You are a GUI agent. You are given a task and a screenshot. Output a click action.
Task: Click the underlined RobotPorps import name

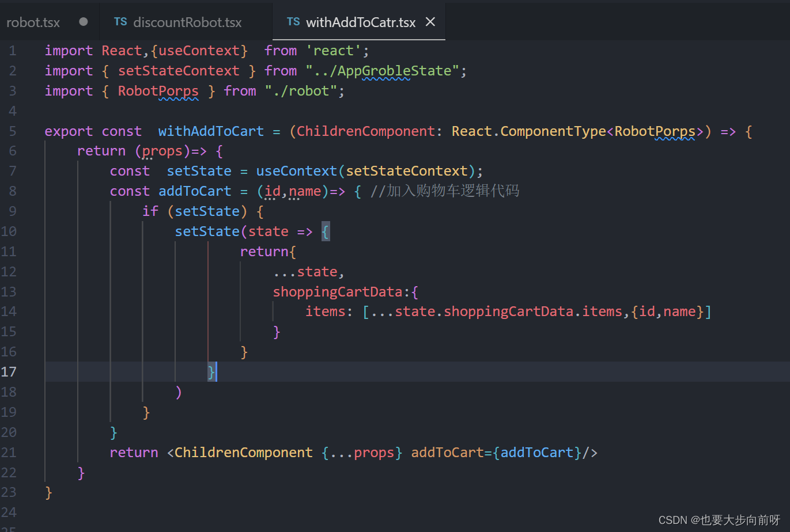click(158, 90)
